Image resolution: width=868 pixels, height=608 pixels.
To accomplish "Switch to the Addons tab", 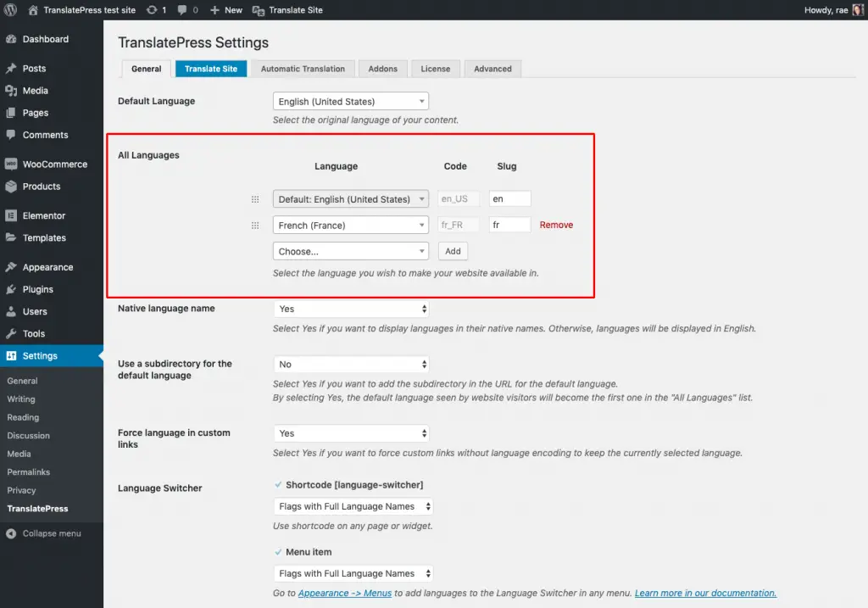I will click(383, 69).
